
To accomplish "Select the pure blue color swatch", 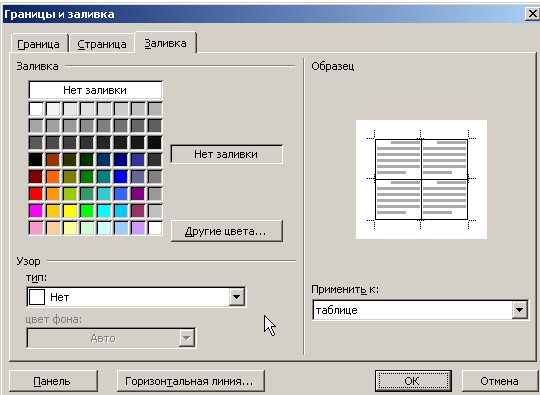I will coord(121,177).
